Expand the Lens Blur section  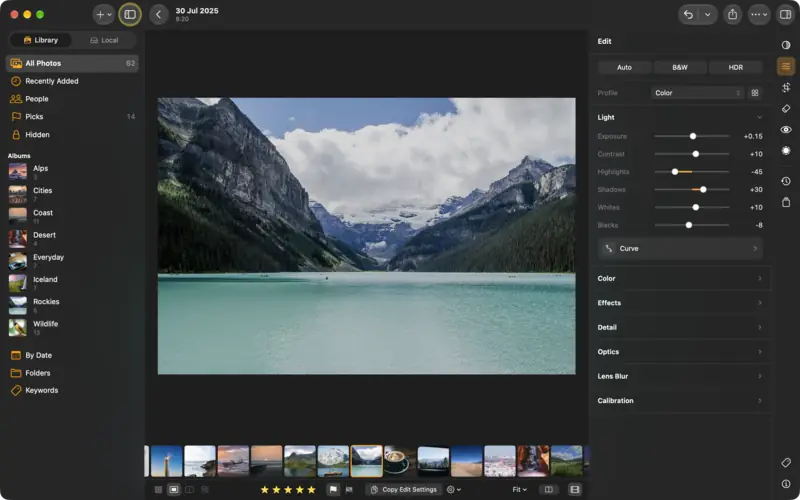(680, 377)
